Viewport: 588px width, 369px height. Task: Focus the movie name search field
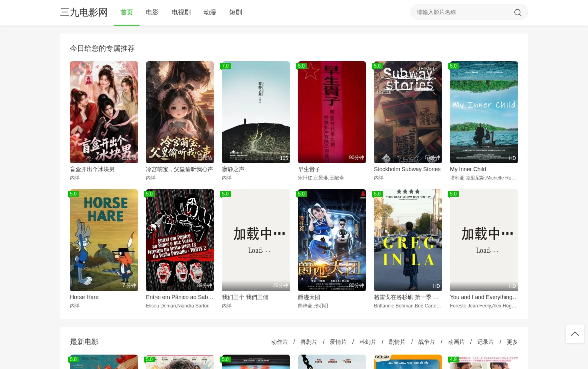(x=462, y=12)
